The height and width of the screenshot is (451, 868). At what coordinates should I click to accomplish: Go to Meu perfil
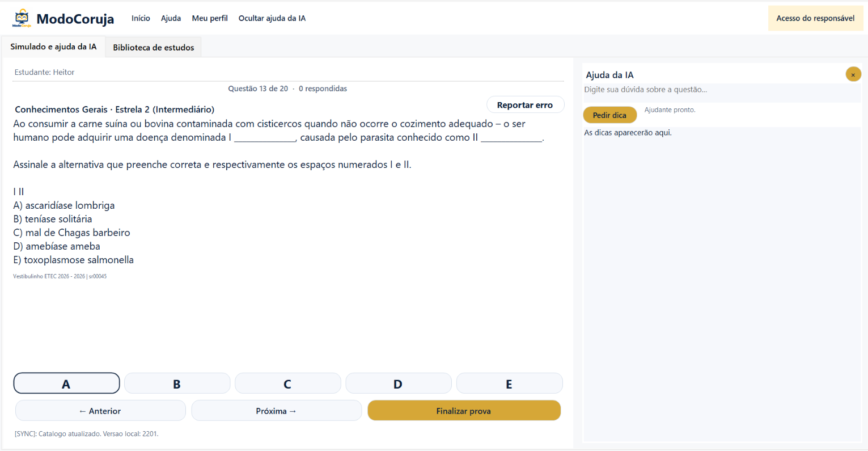[x=210, y=18]
